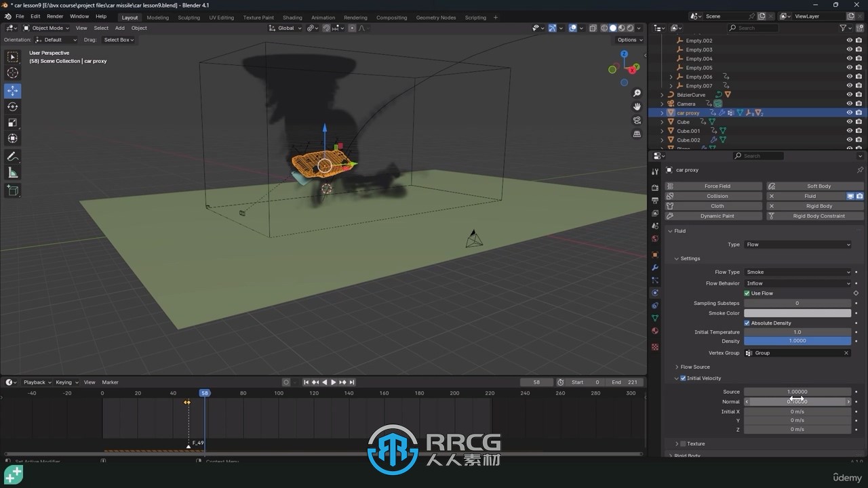Select the Select Box tool in the toolbar

tap(12, 57)
